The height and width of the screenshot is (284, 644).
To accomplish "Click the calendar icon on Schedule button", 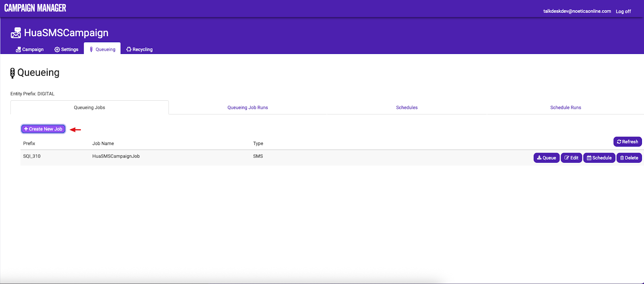I will tap(589, 158).
